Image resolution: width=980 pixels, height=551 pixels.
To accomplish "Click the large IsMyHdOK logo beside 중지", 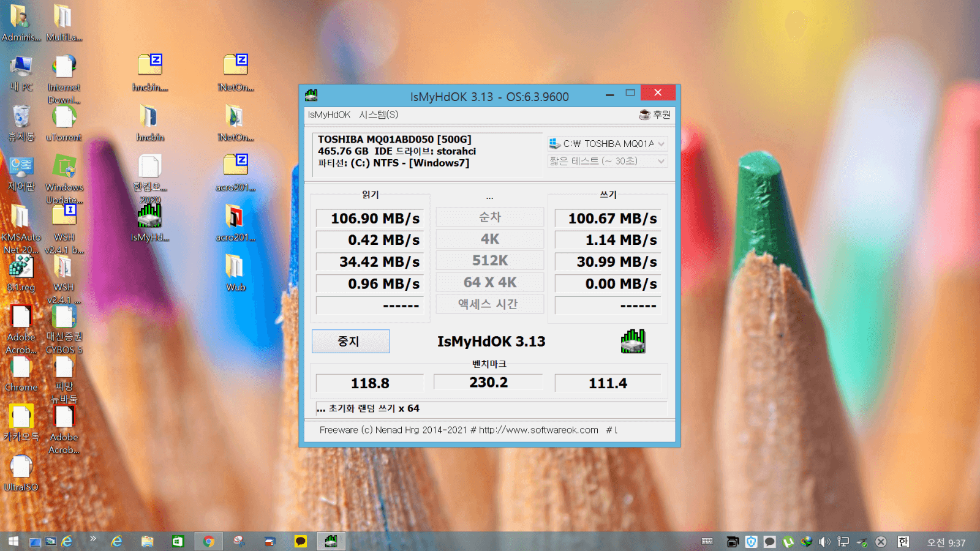I will (x=633, y=341).
